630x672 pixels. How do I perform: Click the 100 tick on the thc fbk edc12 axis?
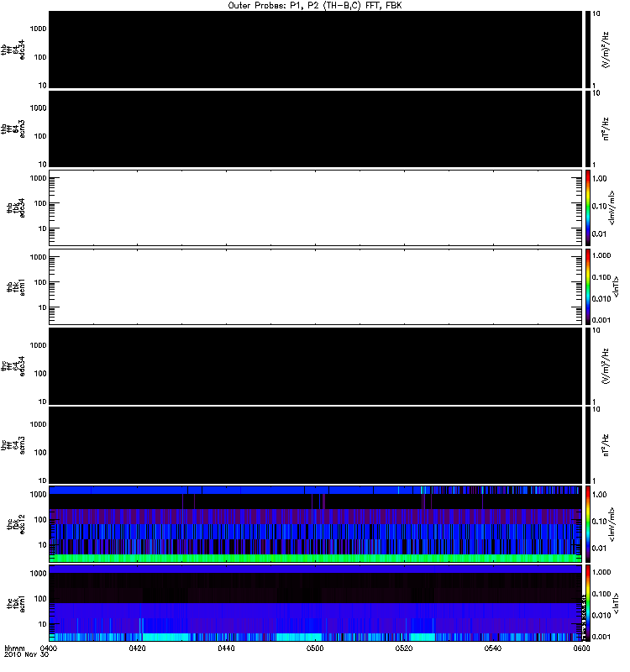[x=39, y=520]
